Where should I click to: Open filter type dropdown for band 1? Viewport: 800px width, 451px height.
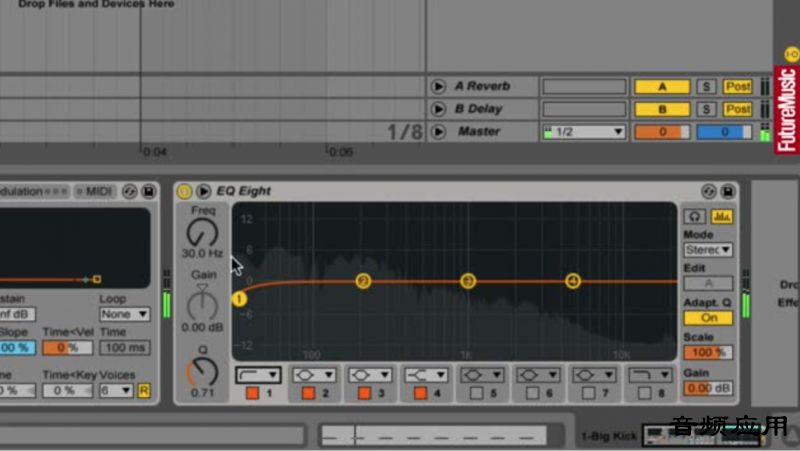tap(258, 375)
